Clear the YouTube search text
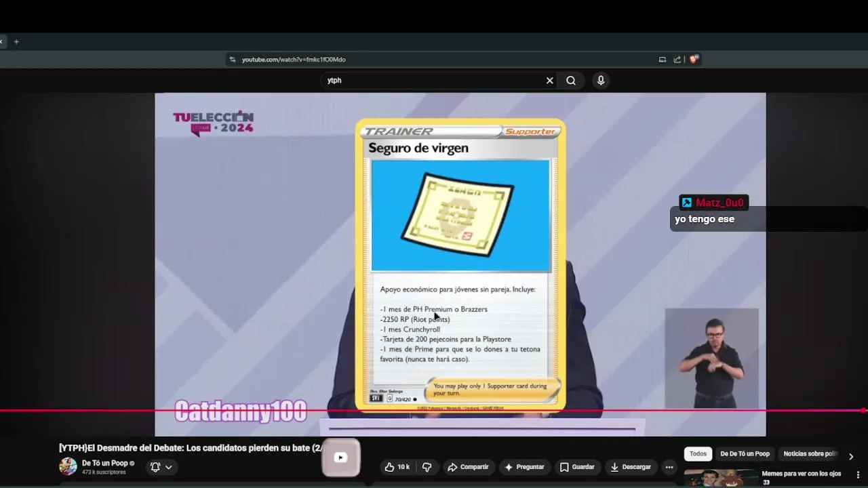 550,81
